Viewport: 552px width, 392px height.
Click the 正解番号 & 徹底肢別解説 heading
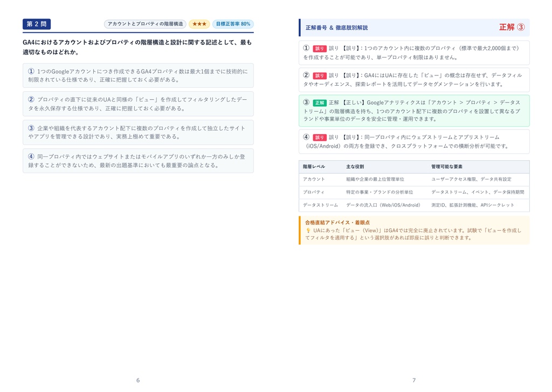336,27
